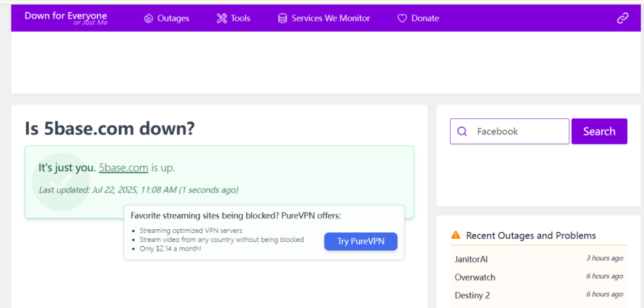This screenshot has height=308, width=644.
Task: Click the large checkmark status icon
Action: tap(60, 181)
